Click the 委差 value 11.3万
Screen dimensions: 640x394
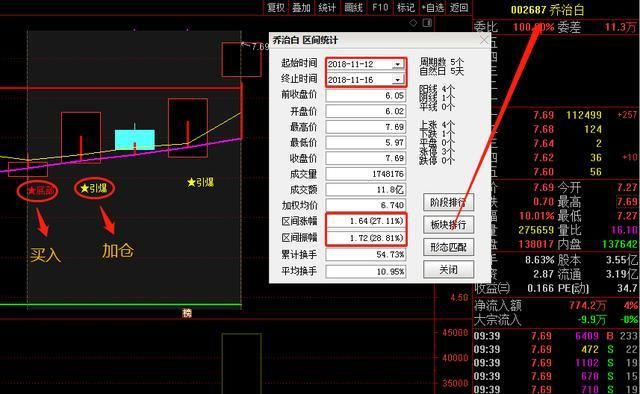[620, 27]
